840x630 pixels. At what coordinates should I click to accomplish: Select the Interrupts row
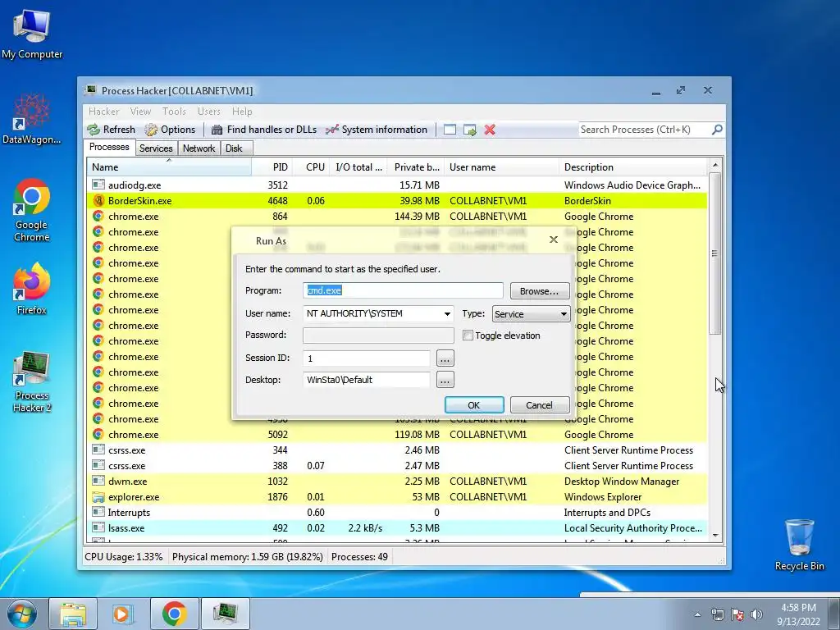397,513
